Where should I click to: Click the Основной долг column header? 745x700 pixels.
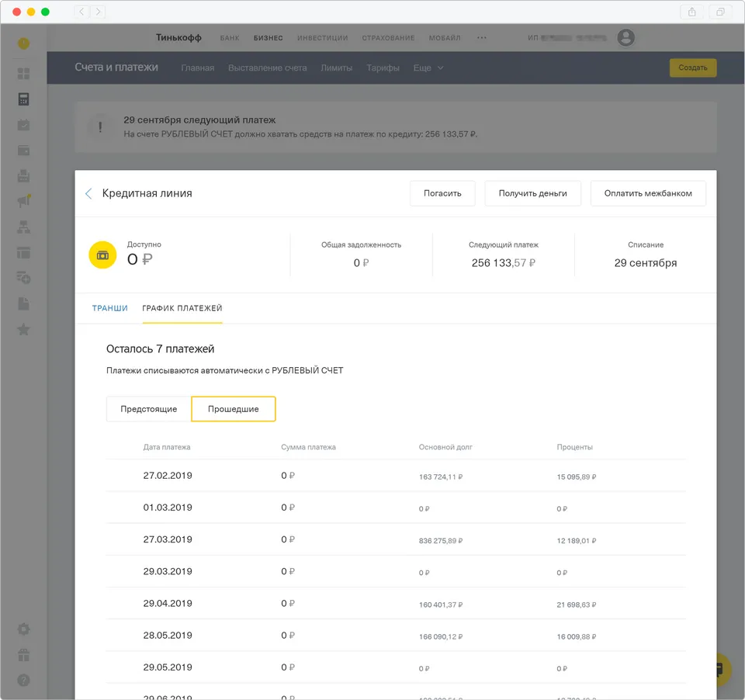coord(445,447)
